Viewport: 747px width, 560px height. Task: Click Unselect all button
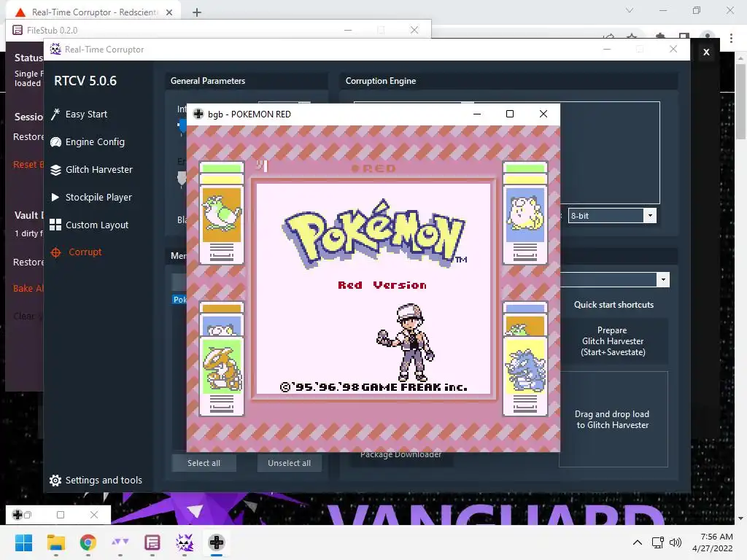coord(289,463)
